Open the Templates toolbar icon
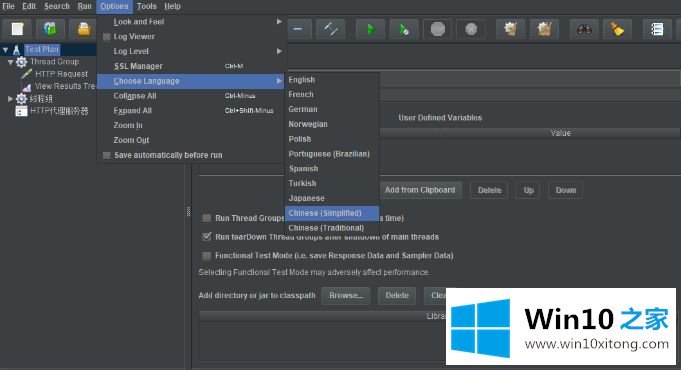 click(x=50, y=29)
